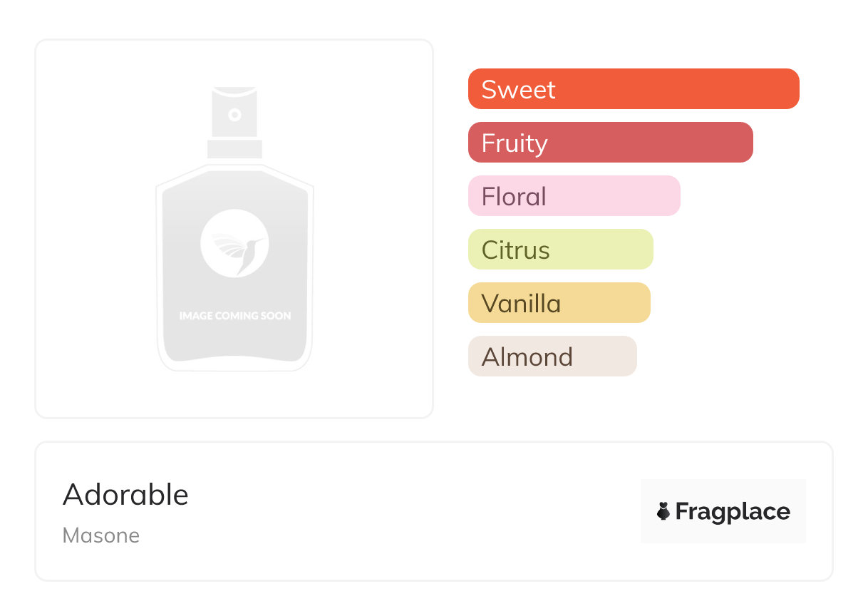Viewport: 868px width, 616px height.
Task: Click the Fragplace logo icon beside the wordmark
Action: (663, 511)
